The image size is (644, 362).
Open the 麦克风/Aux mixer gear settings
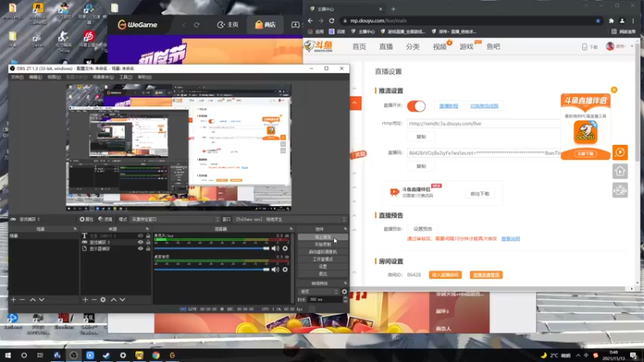[285, 249]
